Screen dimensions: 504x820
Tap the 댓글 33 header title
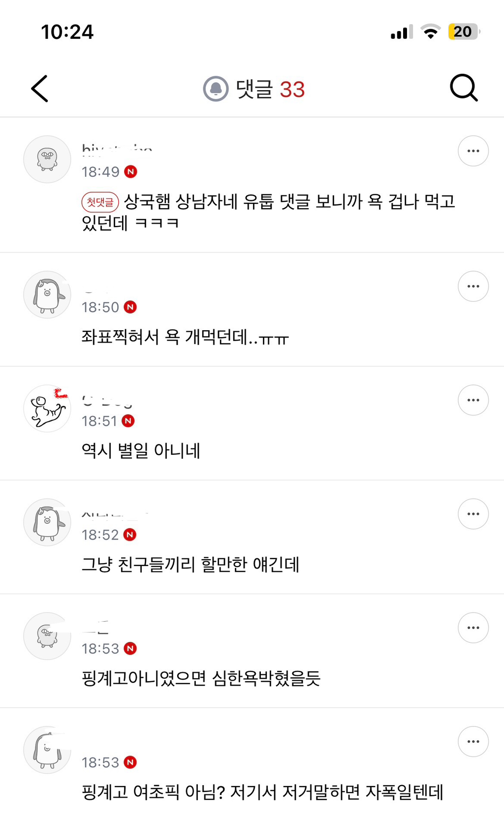[270, 89]
